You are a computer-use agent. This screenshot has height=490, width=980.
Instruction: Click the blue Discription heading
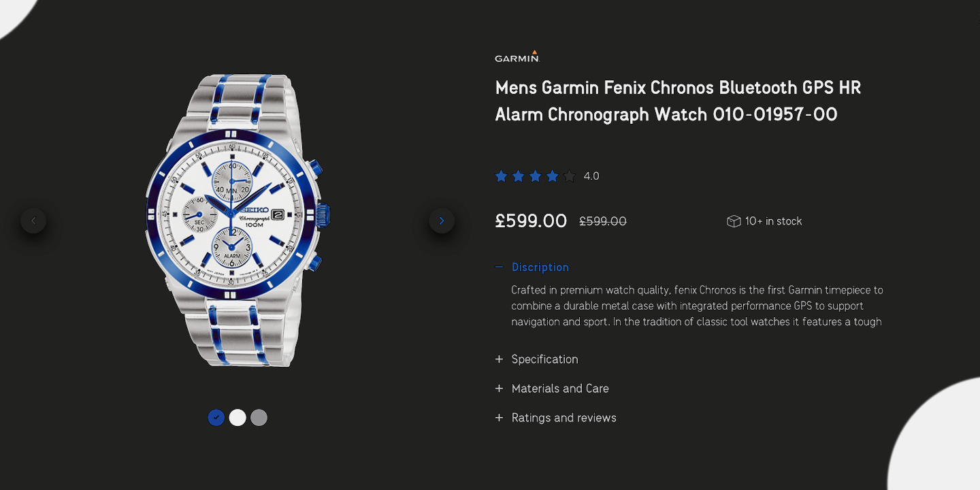coord(540,267)
